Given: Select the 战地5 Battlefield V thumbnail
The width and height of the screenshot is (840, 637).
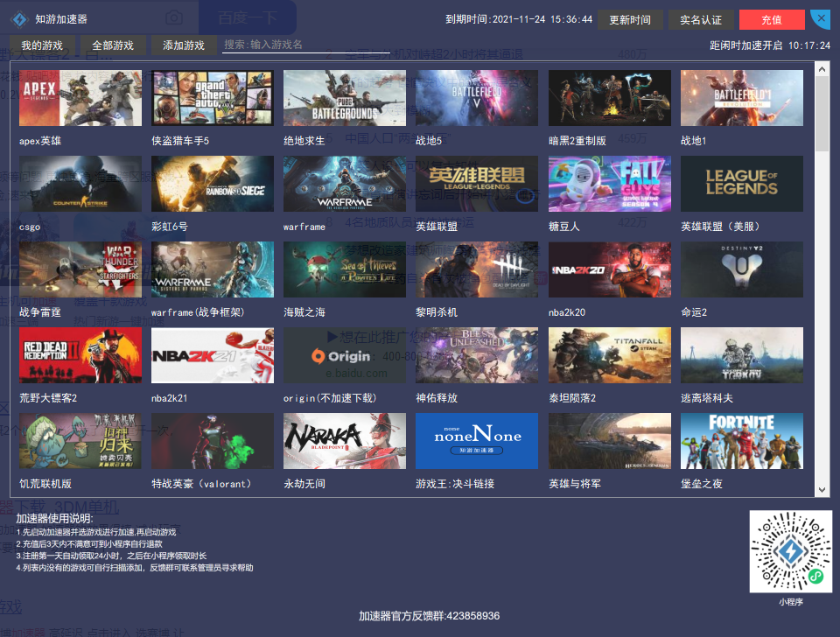Looking at the screenshot, I should 477,98.
